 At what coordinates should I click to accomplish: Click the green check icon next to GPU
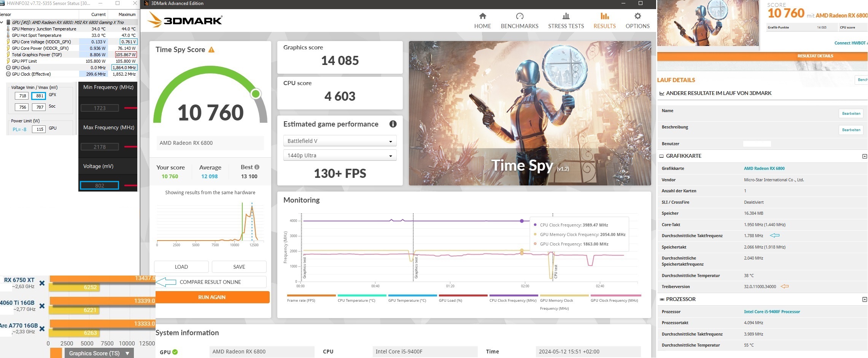tap(175, 352)
